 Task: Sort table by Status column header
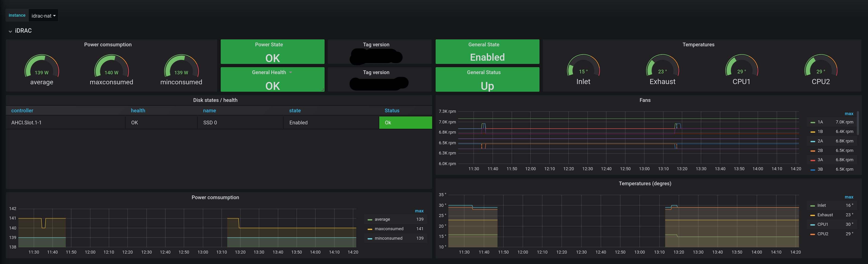coord(392,110)
